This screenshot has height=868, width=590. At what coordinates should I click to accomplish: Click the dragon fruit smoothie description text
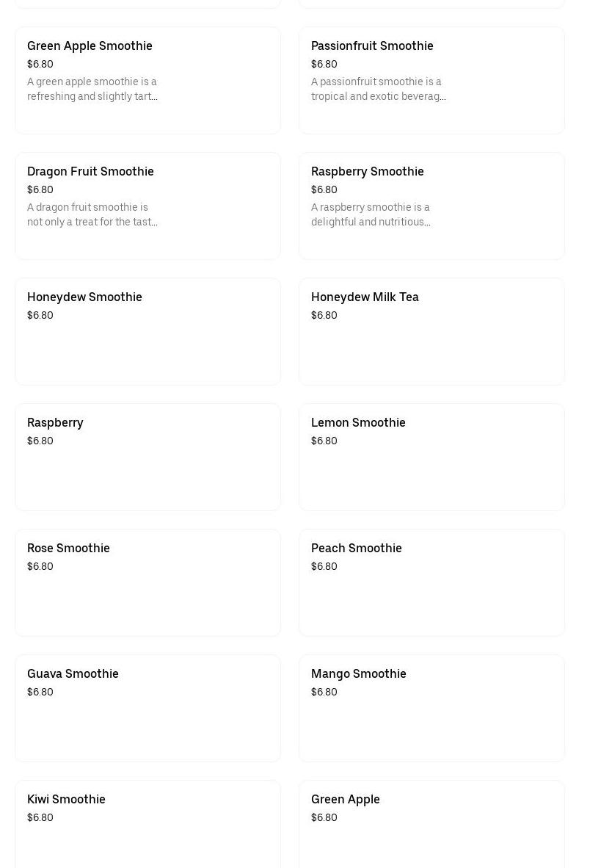(x=92, y=214)
